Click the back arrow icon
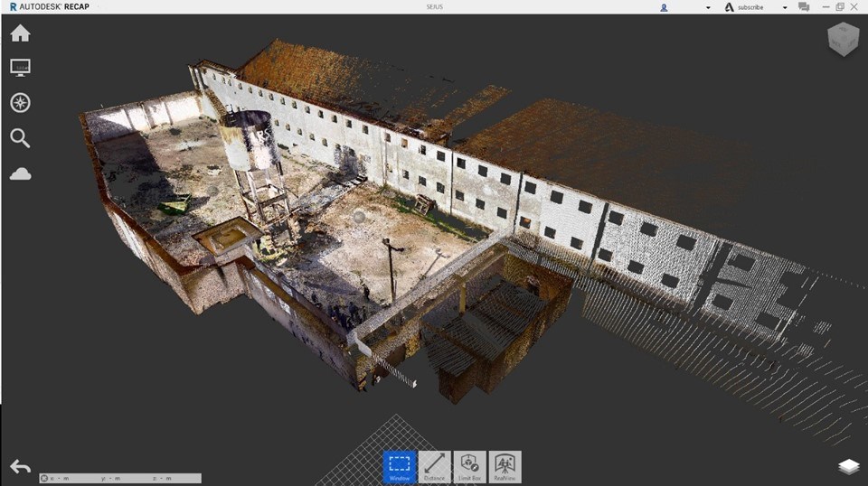 (20, 466)
